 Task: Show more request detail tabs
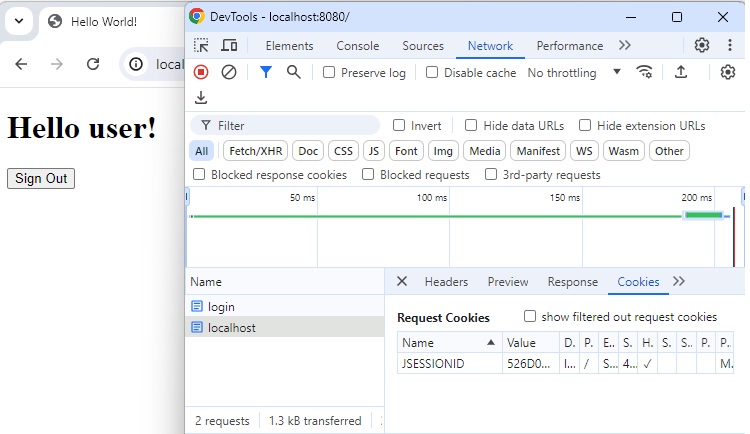click(679, 282)
